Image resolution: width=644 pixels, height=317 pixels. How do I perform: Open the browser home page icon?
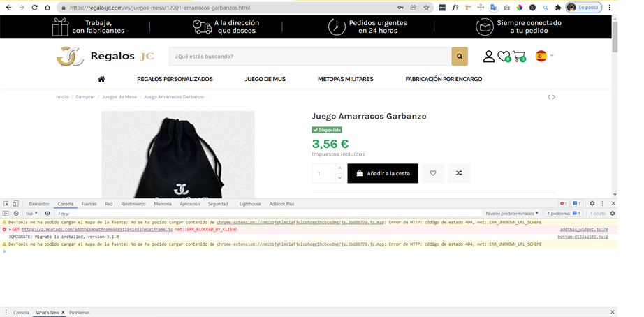click(47, 8)
